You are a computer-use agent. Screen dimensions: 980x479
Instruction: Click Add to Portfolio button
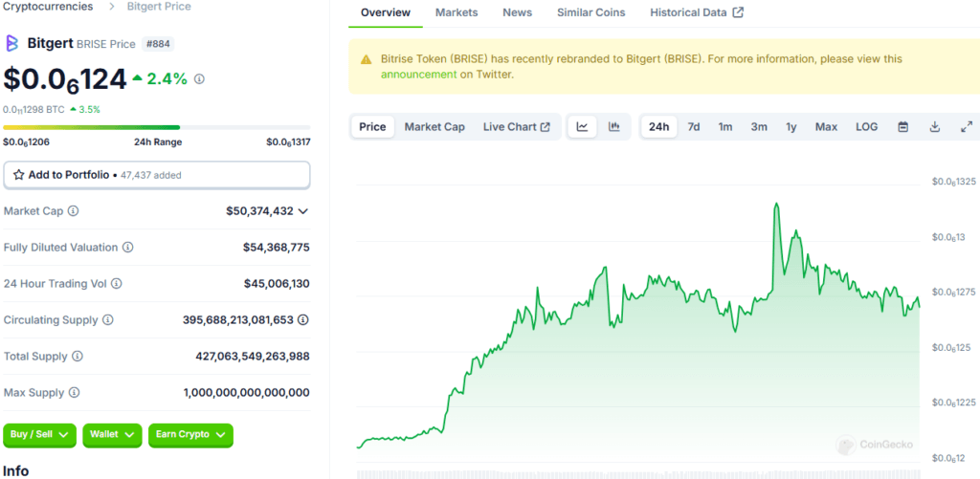[x=157, y=175]
